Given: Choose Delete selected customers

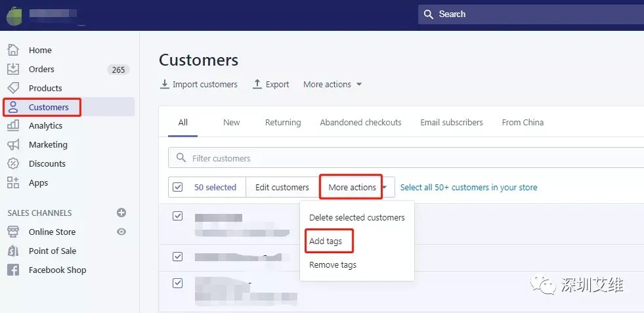Looking at the screenshot, I should [357, 218].
